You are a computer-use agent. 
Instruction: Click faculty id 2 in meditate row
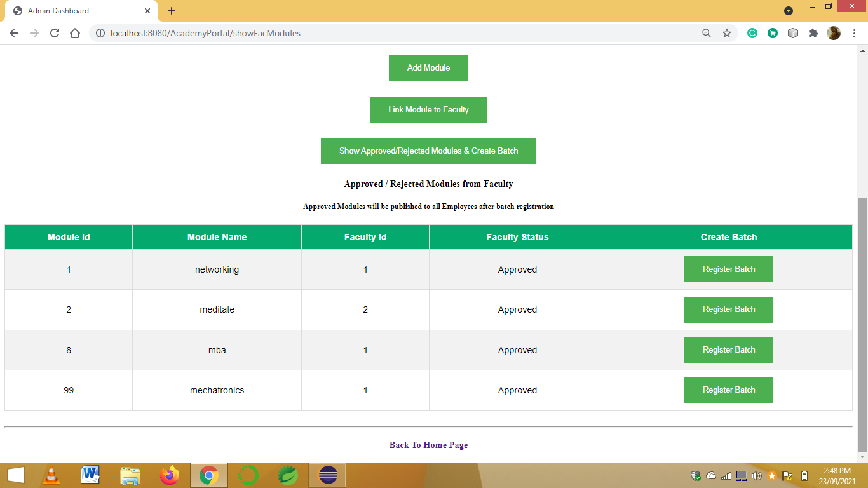pyautogui.click(x=365, y=309)
